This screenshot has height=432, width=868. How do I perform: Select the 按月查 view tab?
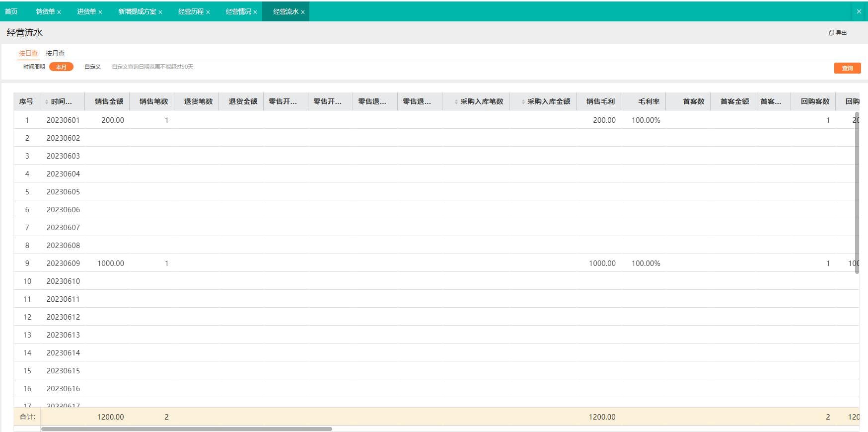55,53
